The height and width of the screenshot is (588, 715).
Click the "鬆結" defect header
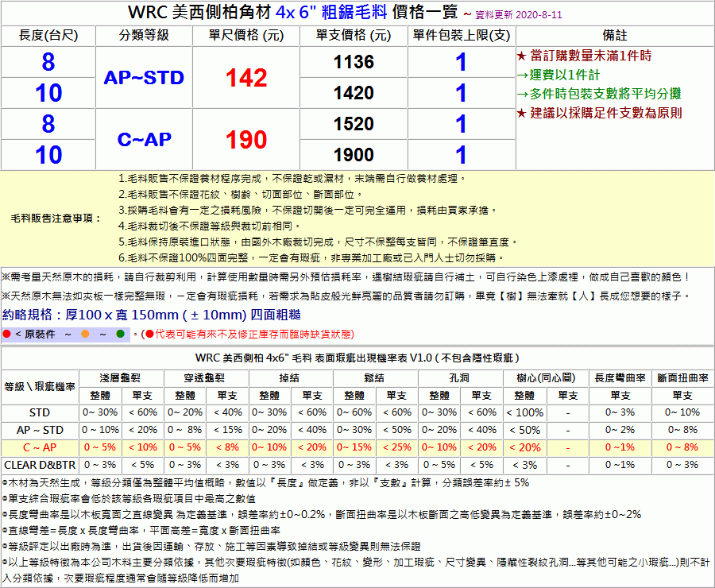coord(374,378)
